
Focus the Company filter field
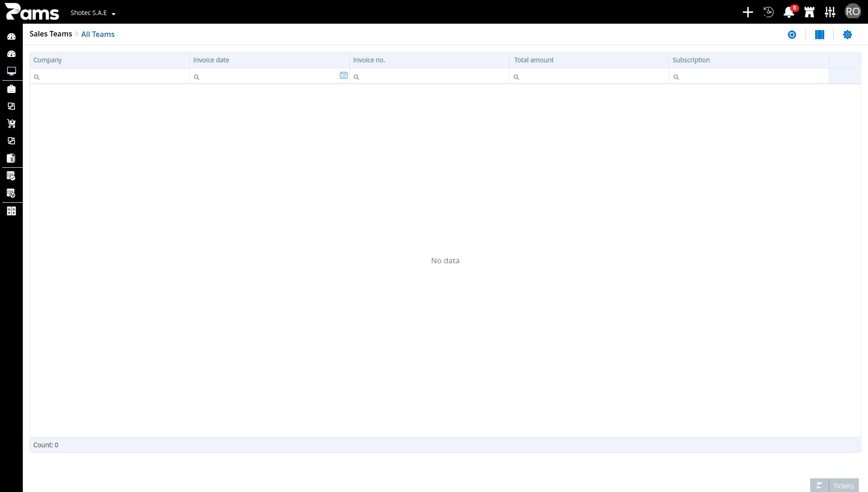click(110, 77)
